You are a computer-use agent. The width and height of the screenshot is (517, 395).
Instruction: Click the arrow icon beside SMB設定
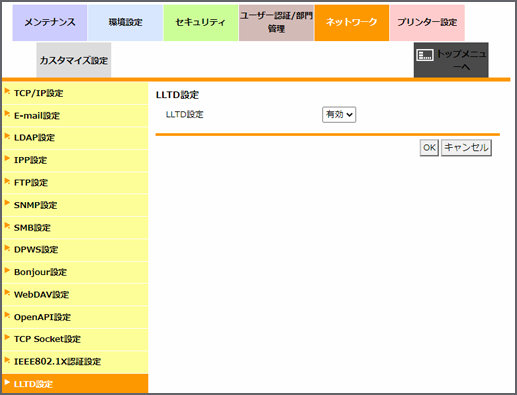7,225
